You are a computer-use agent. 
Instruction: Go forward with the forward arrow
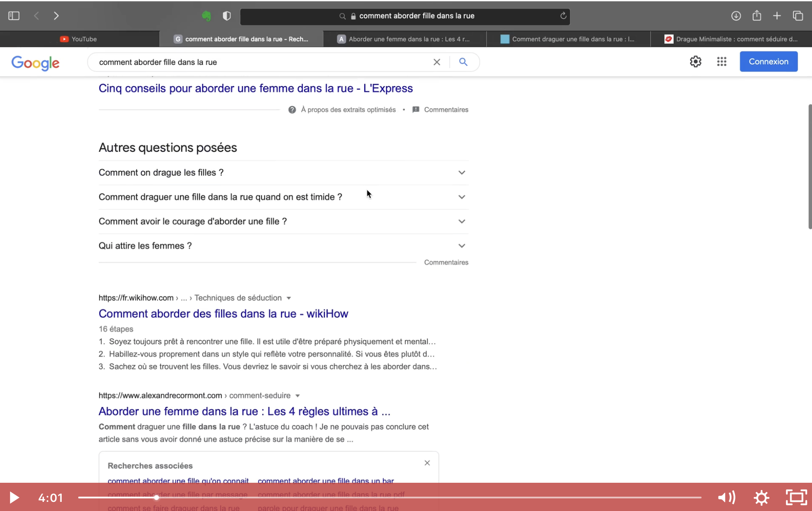coord(56,16)
